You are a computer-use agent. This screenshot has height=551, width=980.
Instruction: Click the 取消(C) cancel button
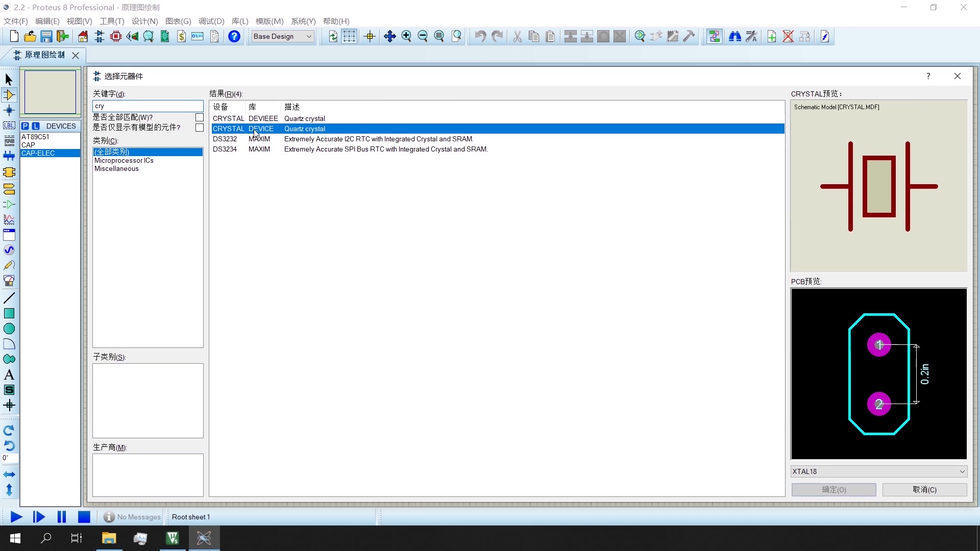pyautogui.click(x=924, y=490)
